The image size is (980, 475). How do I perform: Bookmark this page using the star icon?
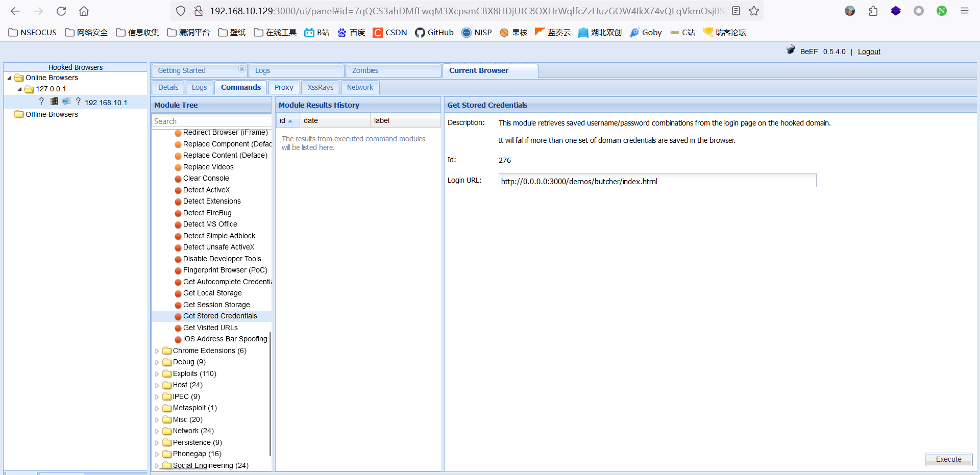[x=754, y=11]
